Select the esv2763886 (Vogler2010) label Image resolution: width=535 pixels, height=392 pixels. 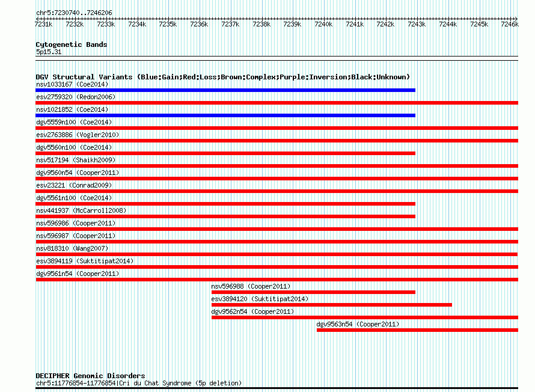78,135
